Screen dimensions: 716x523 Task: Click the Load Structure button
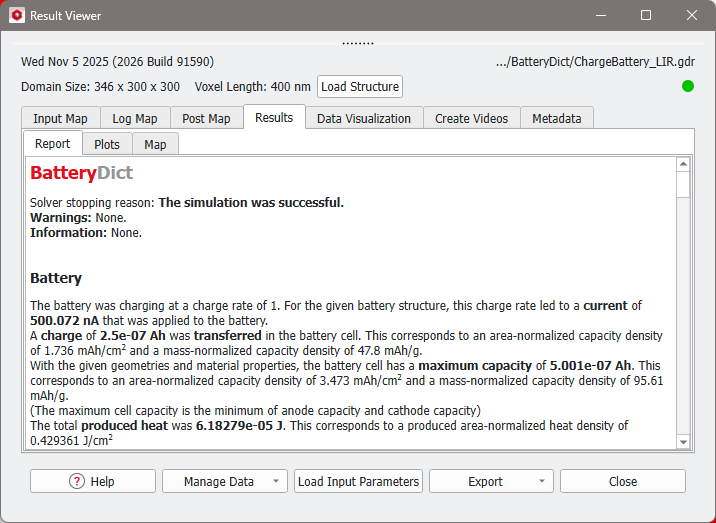[360, 86]
